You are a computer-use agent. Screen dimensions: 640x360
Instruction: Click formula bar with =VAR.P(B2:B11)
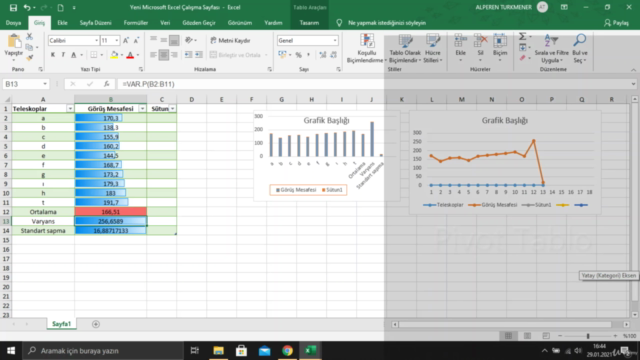(373, 84)
